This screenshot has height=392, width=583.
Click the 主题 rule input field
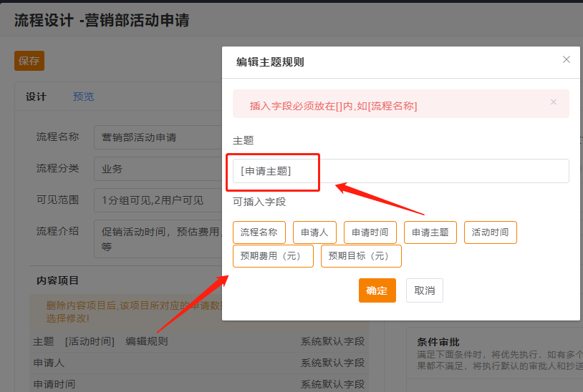click(401, 171)
